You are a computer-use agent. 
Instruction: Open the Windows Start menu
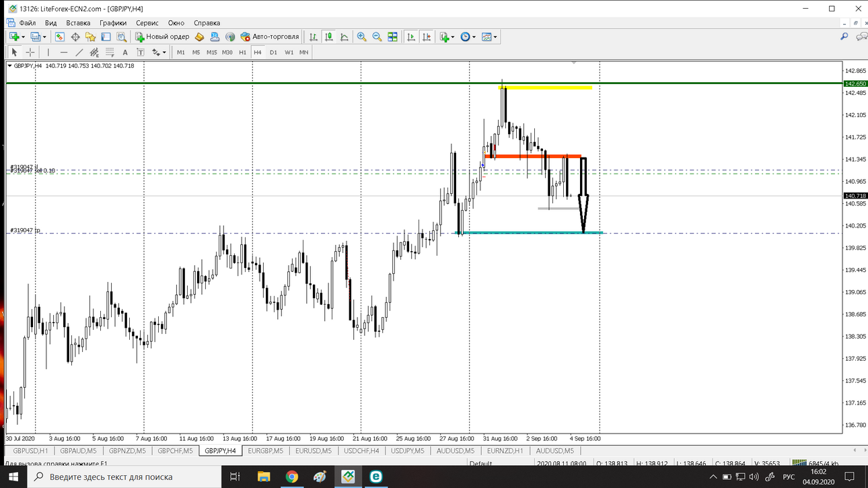(13, 477)
